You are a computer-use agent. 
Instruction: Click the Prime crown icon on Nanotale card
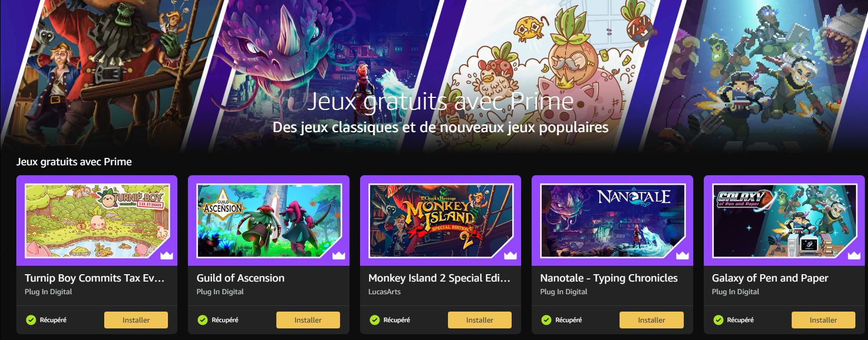682,256
